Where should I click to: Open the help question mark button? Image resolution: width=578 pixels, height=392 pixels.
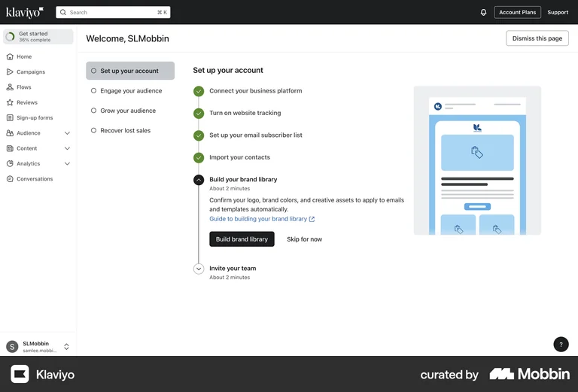[561, 345]
